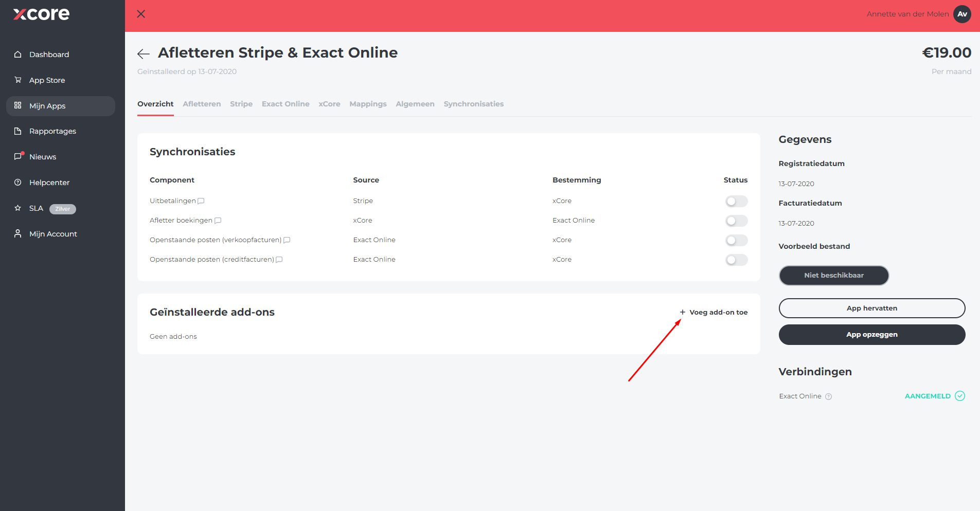Click the comment icon next to Afletter boekingen

pyautogui.click(x=218, y=221)
